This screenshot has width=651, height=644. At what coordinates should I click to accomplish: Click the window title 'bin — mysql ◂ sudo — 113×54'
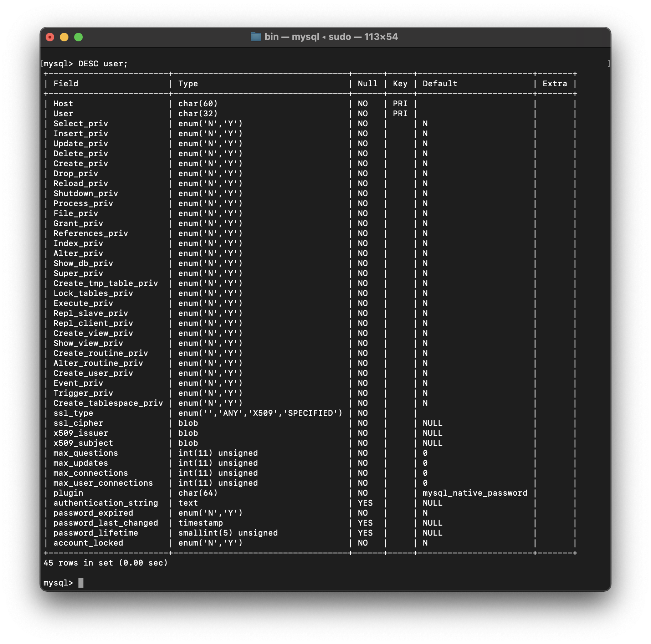(331, 37)
